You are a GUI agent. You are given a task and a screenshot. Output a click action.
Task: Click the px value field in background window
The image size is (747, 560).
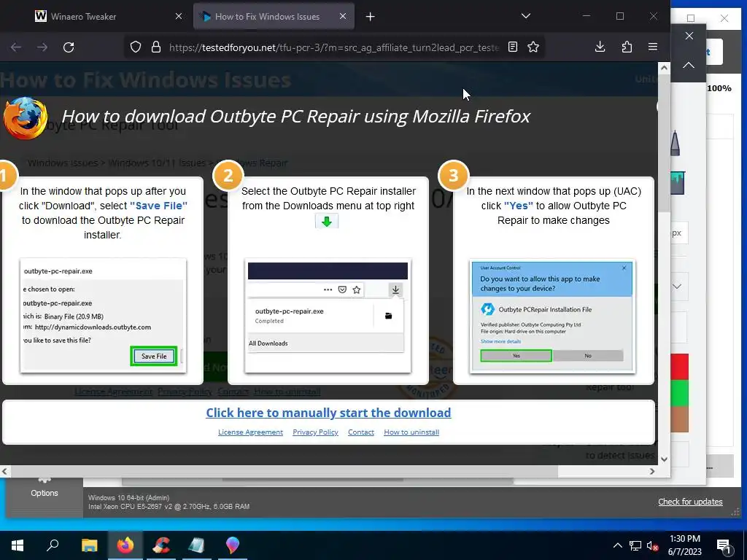[679, 233]
